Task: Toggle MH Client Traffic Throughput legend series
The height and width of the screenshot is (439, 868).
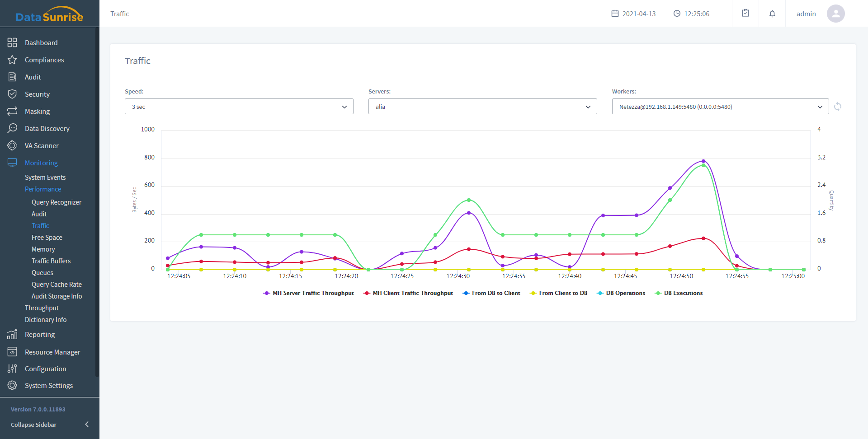Action: pyautogui.click(x=408, y=293)
